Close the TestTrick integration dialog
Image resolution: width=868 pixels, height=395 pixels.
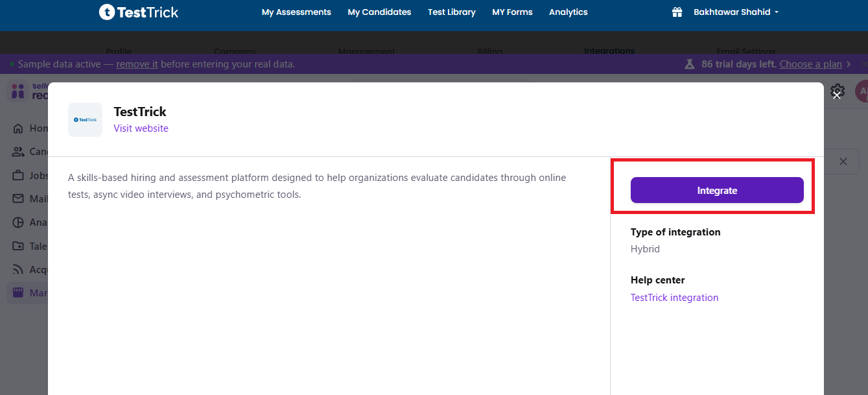[836, 95]
